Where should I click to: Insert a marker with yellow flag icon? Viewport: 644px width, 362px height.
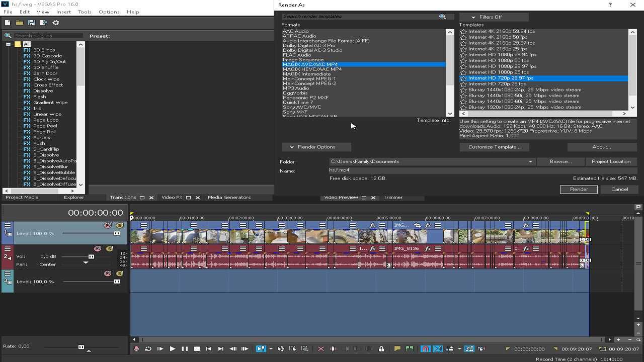click(397, 349)
